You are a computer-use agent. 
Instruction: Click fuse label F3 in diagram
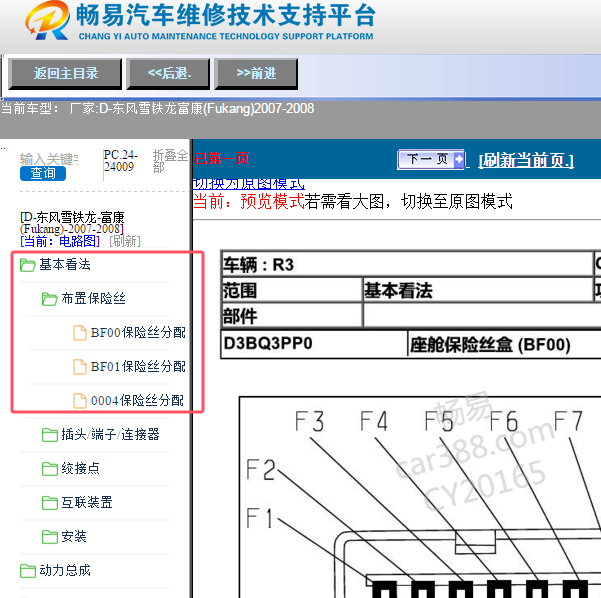[x=309, y=421]
